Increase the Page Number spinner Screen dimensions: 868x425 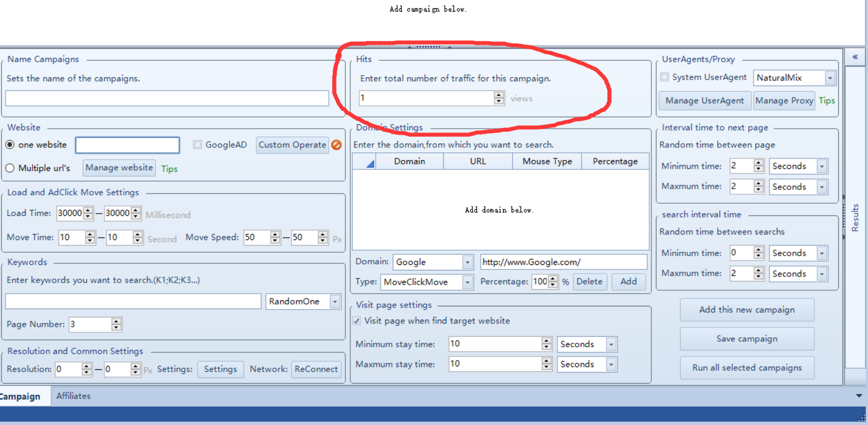(x=116, y=321)
